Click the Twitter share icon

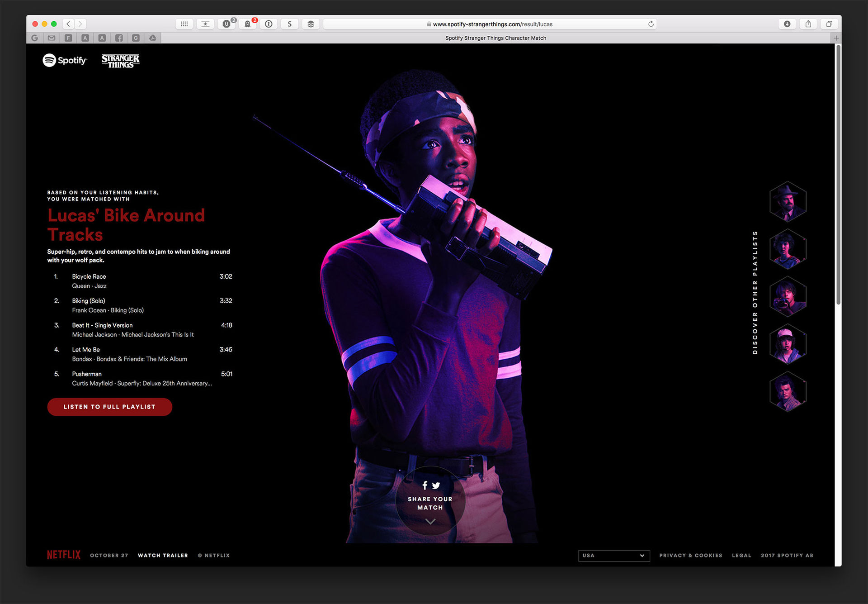pyautogui.click(x=436, y=485)
